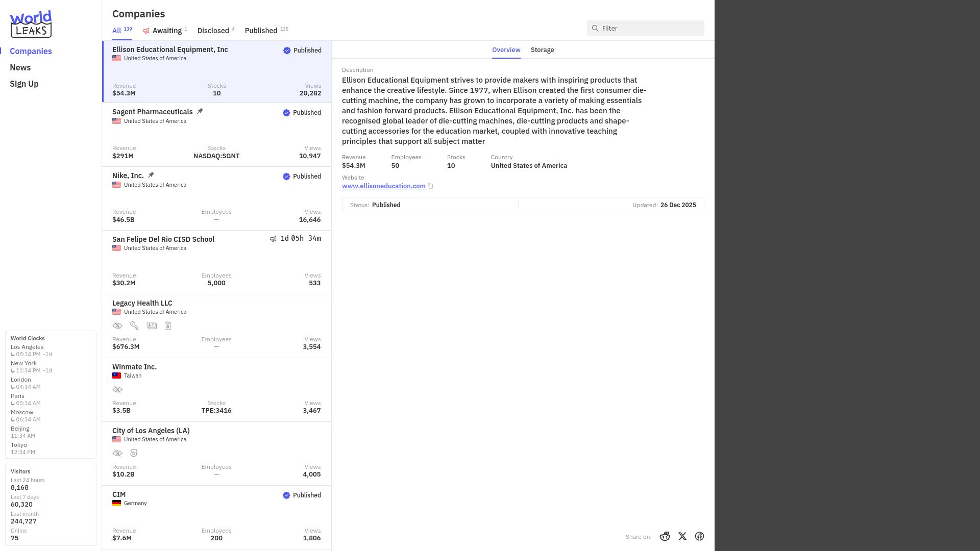The image size is (980, 551).
Task: Click the Published badge icon on Sagent card
Action: click(286, 113)
